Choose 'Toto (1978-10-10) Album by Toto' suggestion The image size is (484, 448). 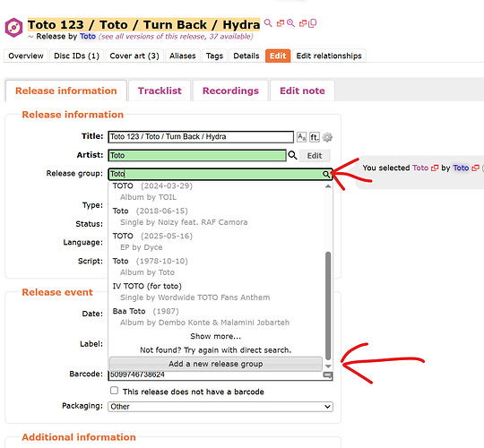pos(217,267)
